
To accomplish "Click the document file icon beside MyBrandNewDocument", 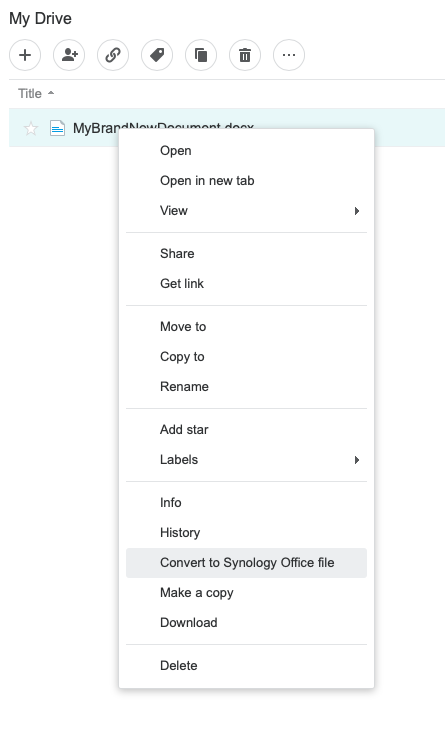I will coord(57,128).
